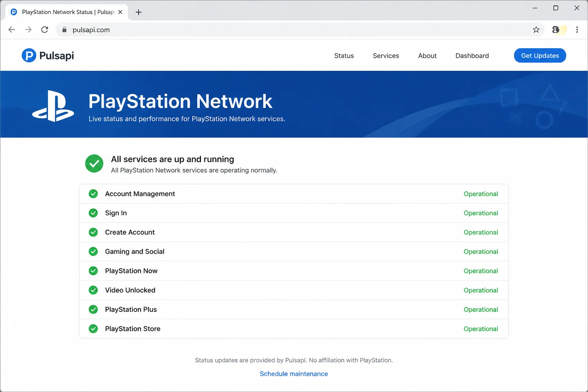The image size is (588, 392).
Task: Click the PlayStation logo in the banner
Action: [53, 106]
